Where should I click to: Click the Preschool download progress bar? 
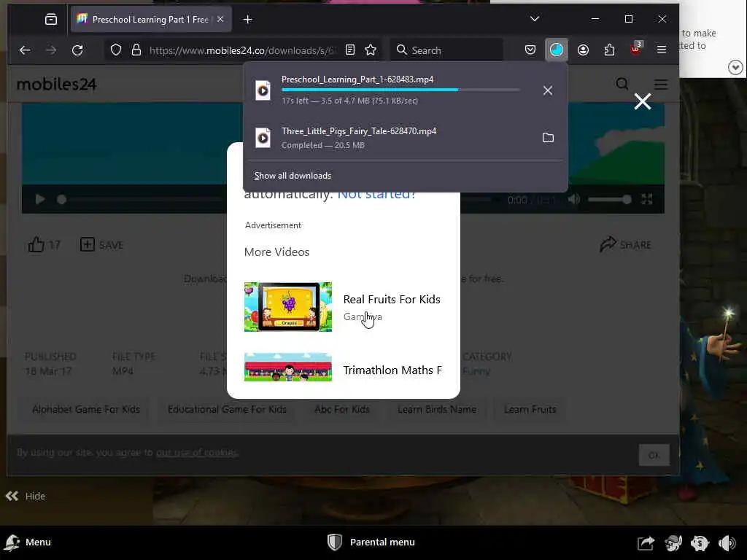click(x=400, y=90)
